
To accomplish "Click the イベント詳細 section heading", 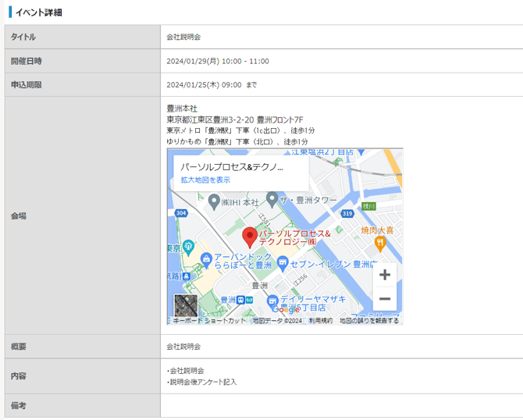I will click(38, 12).
